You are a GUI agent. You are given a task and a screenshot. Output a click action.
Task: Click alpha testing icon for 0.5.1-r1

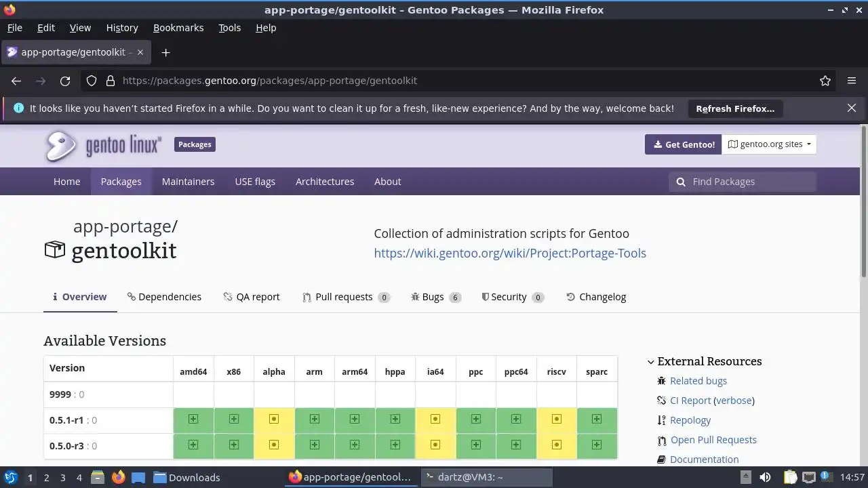[274, 420]
